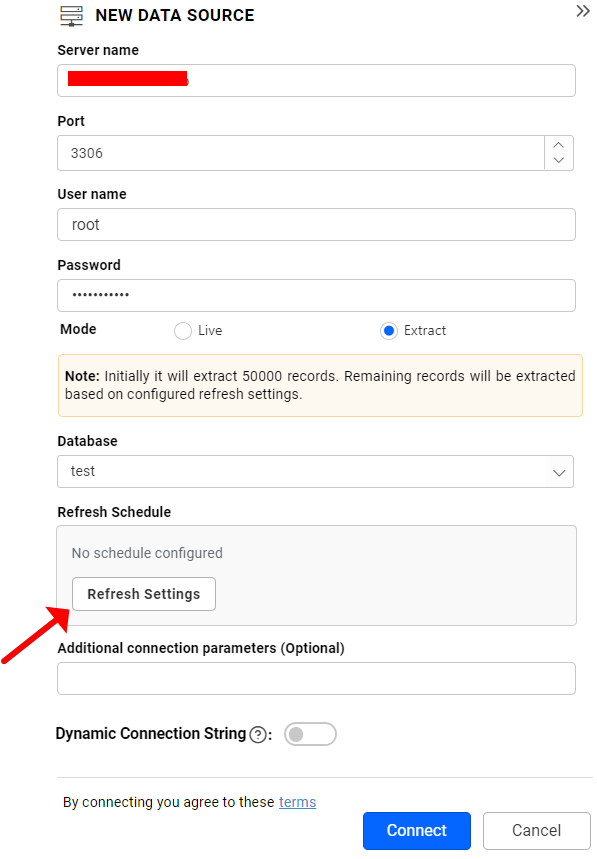Image resolution: width=597 pixels, height=859 pixels.
Task: Focus the Password field
Action: pos(316,295)
